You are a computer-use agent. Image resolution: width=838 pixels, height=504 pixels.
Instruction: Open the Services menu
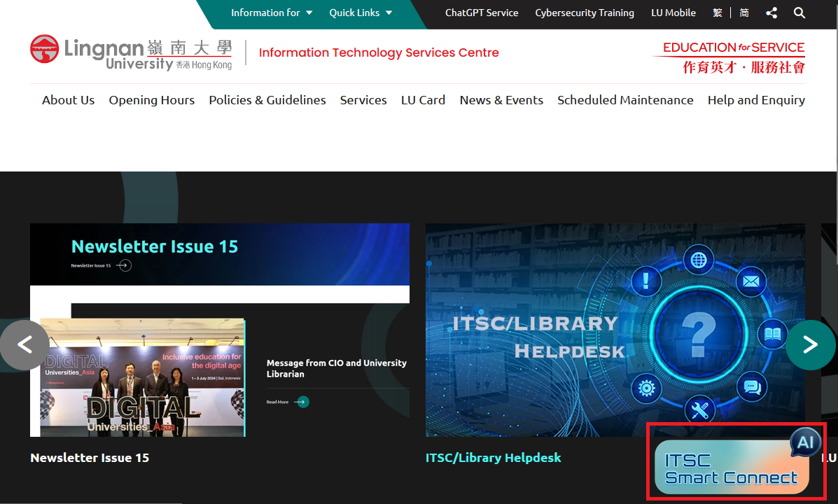363,100
